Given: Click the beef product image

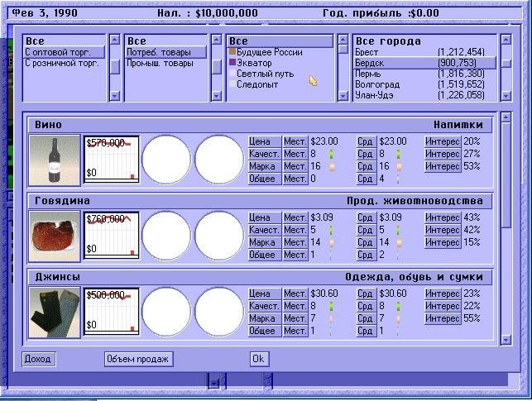Looking at the screenshot, I should (x=55, y=236).
